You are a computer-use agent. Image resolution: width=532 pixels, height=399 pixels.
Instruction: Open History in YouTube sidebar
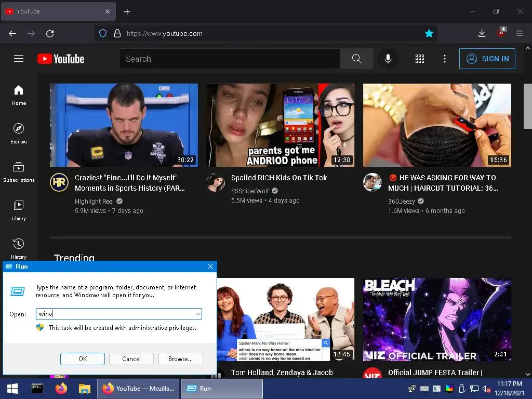pos(19,249)
